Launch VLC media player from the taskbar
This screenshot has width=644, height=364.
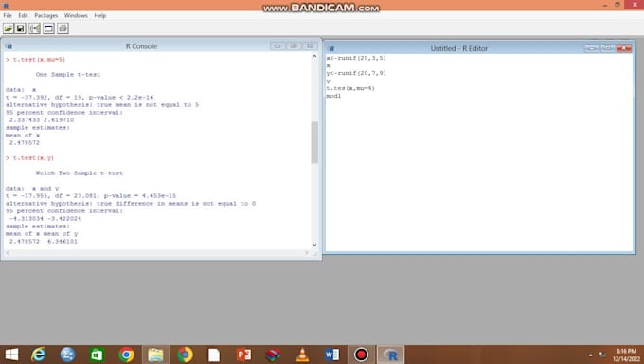tap(303, 355)
